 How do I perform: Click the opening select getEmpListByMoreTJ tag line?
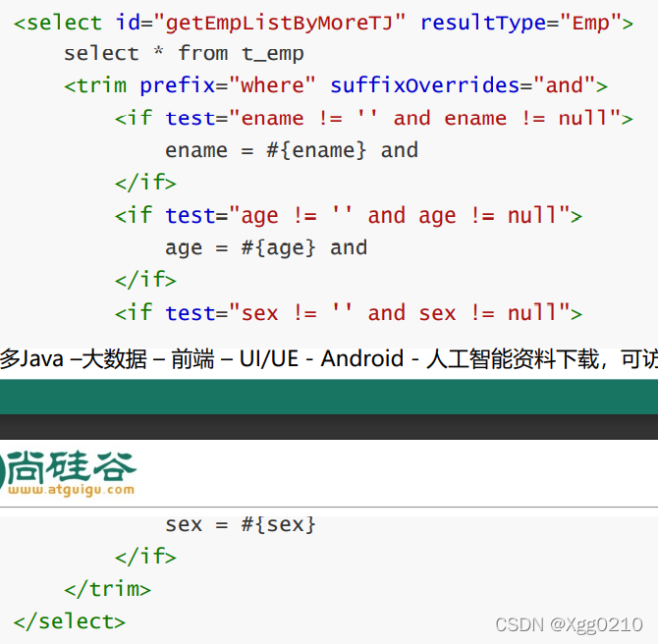tap(323, 23)
